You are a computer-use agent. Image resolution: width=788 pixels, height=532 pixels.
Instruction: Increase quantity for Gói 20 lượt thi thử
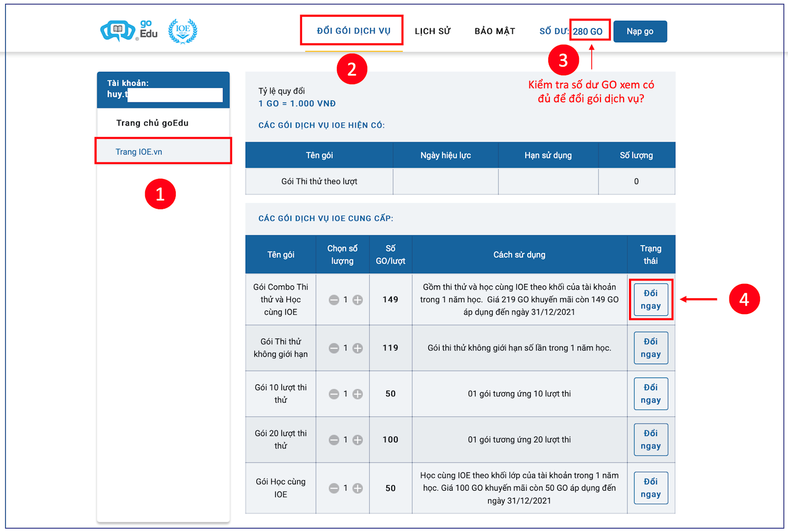tap(358, 439)
